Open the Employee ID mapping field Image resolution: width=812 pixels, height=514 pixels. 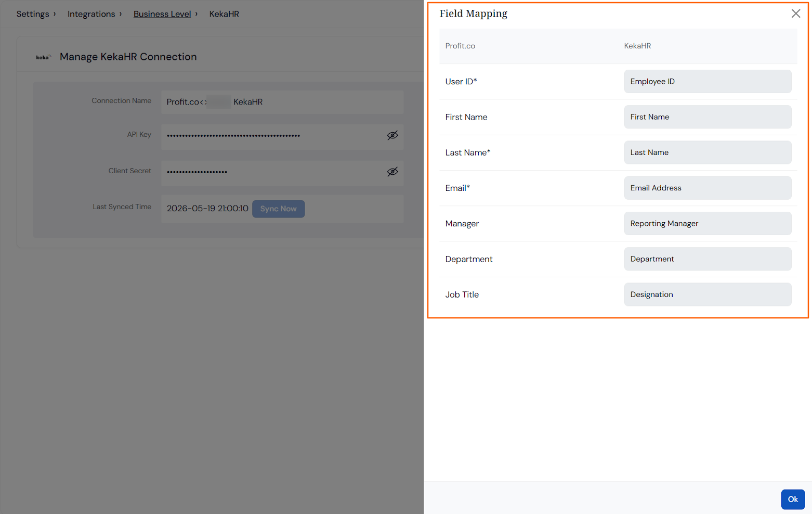(x=708, y=81)
